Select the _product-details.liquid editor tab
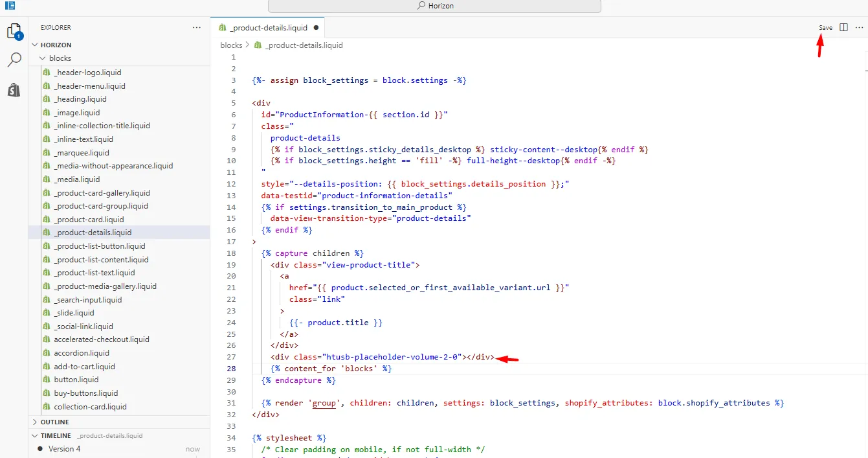 (x=268, y=28)
